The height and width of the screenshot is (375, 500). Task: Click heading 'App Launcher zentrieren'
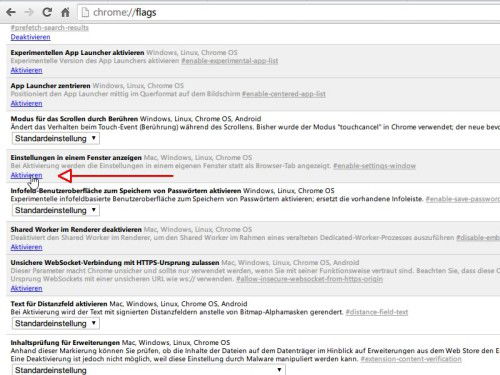50,86
